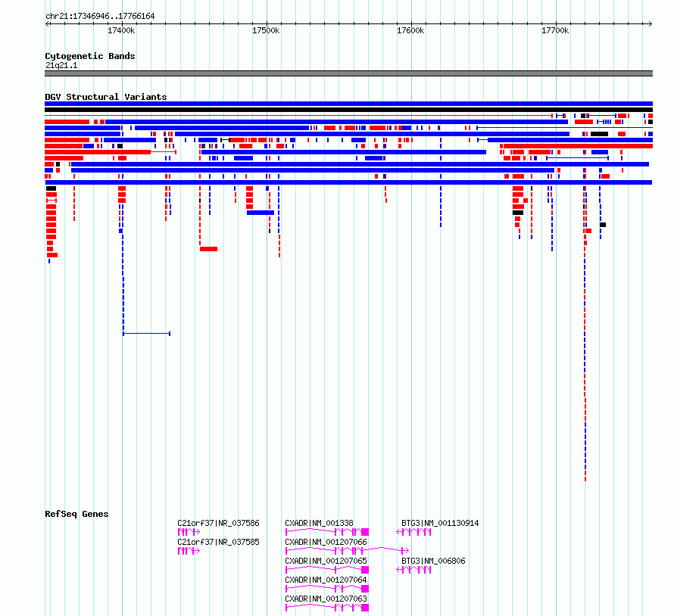The height and width of the screenshot is (616, 674).
Task: Click the 17500k ruler label
Action: point(266,30)
